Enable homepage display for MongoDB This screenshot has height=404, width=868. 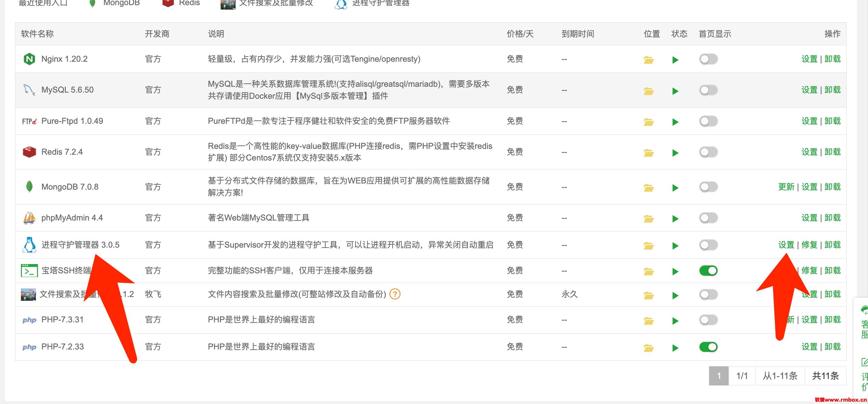708,187
